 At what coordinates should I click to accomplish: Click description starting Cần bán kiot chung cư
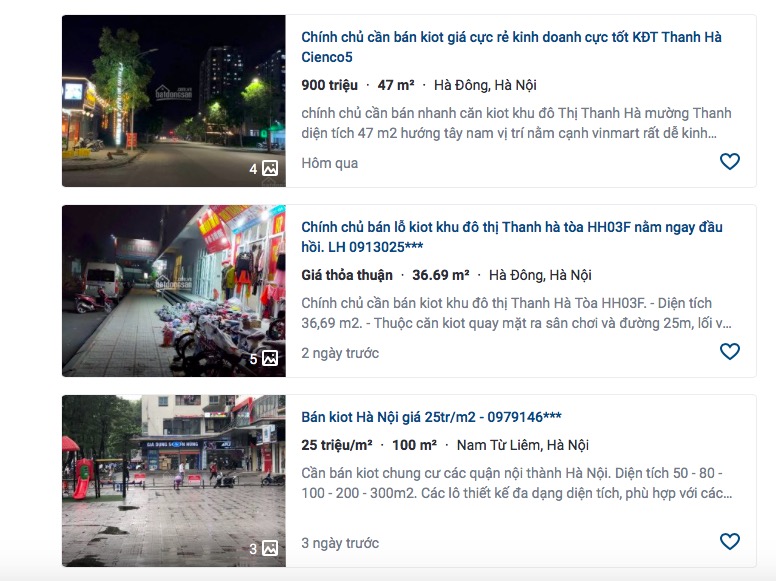tap(516, 483)
